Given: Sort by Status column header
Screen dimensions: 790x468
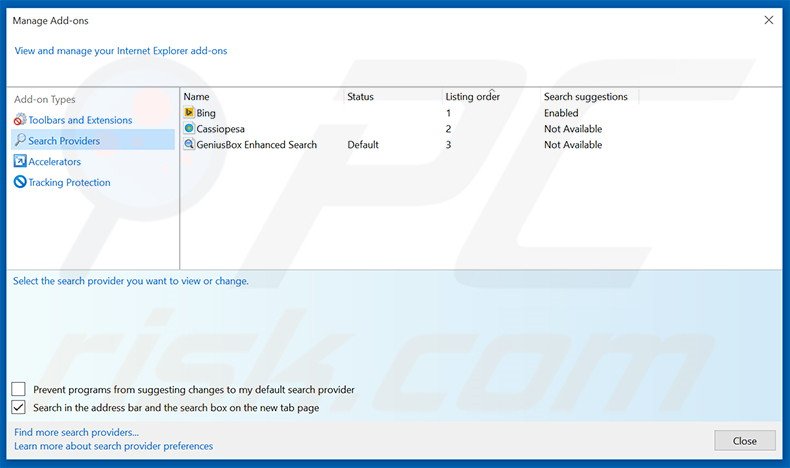Looking at the screenshot, I should (360, 97).
